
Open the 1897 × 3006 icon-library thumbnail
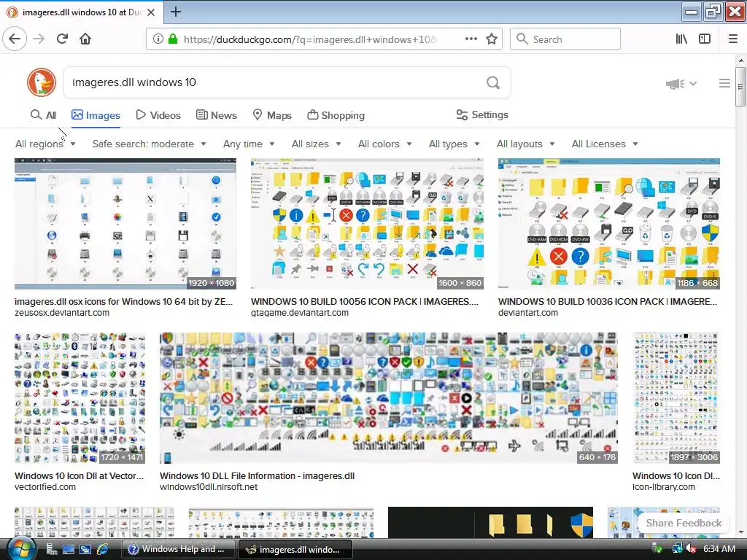coord(676,398)
